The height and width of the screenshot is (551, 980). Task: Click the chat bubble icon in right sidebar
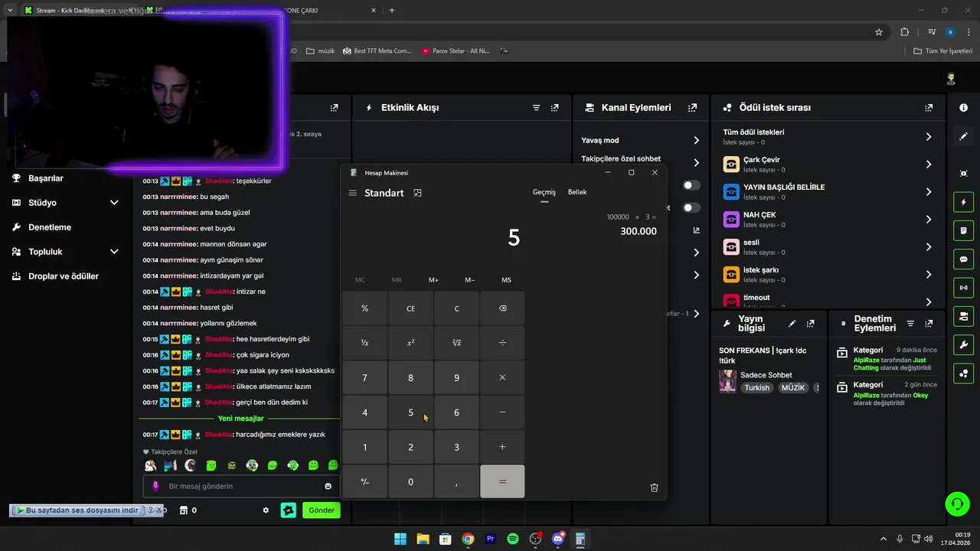pos(963,259)
